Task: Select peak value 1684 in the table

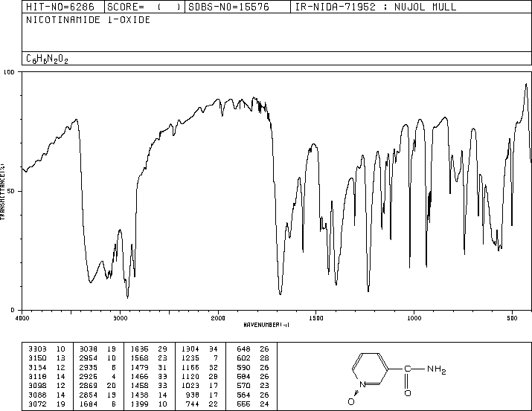Action: (x=89, y=404)
